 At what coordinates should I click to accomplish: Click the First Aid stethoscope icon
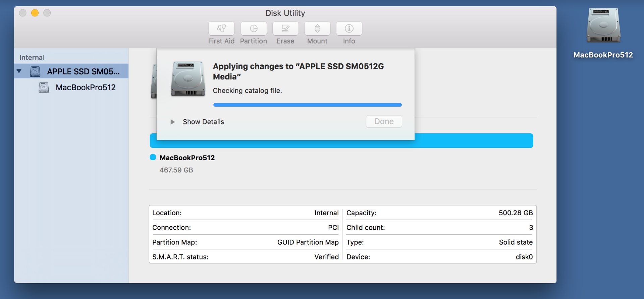point(221,28)
